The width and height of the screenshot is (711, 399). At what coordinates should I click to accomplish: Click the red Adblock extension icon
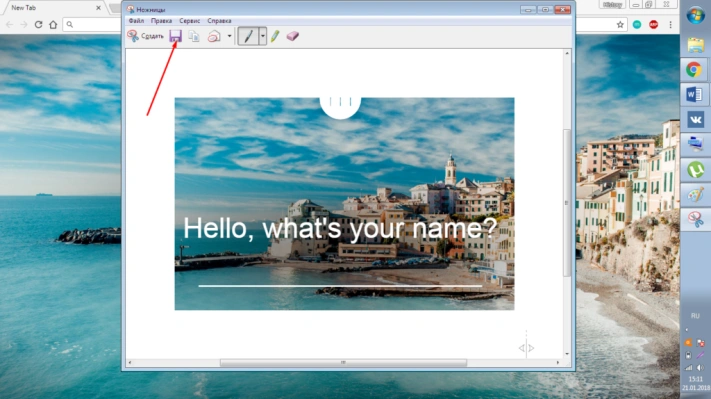coord(653,24)
